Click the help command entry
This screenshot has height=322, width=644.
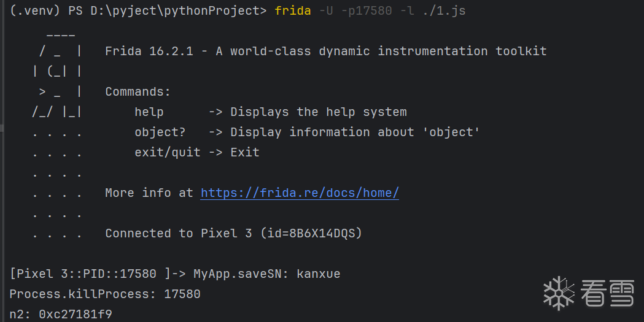[x=149, y=112]
